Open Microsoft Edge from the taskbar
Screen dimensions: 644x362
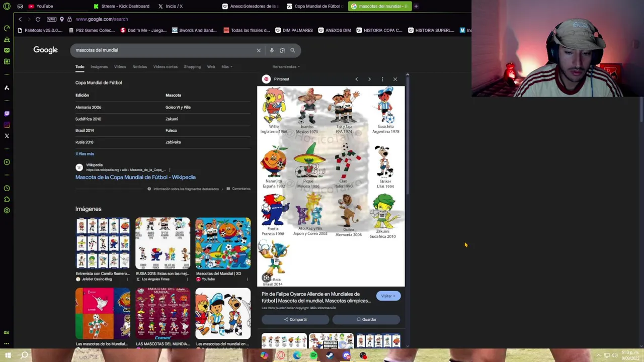[x=297, y=356]
